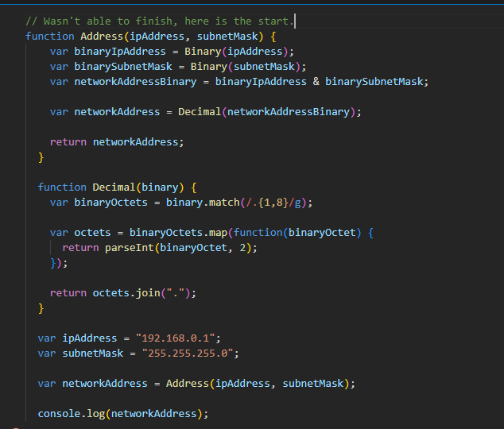Click the "binary.match(/.{1,8}/g)" line
This screenshot has width=504, height=429.
click(x=181, y=203)
